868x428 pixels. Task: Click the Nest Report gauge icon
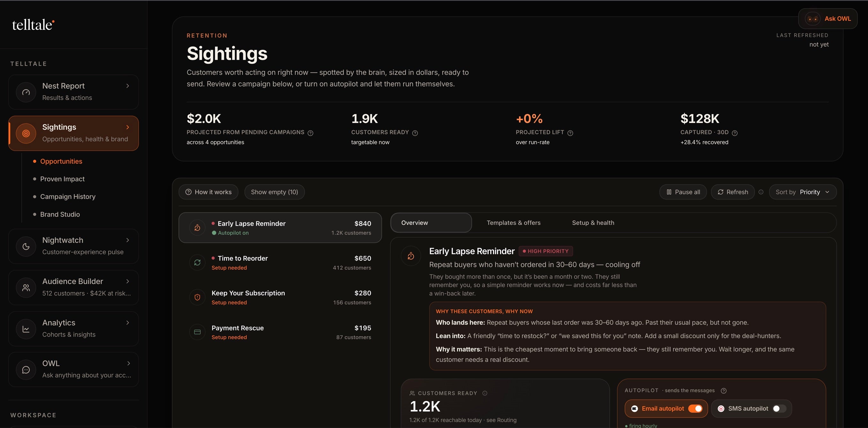coord(26,92)
